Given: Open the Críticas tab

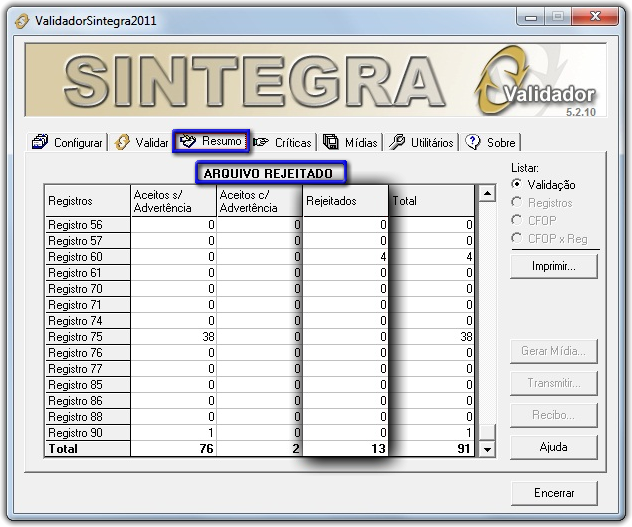Looking at the screenshot, I should click(x=283, y=142).
